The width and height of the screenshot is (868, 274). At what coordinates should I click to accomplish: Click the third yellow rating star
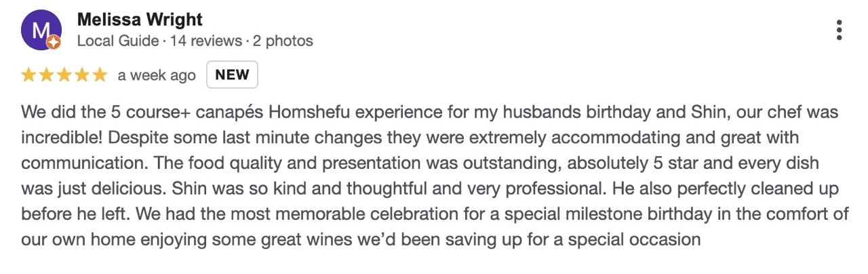[64, 75]
